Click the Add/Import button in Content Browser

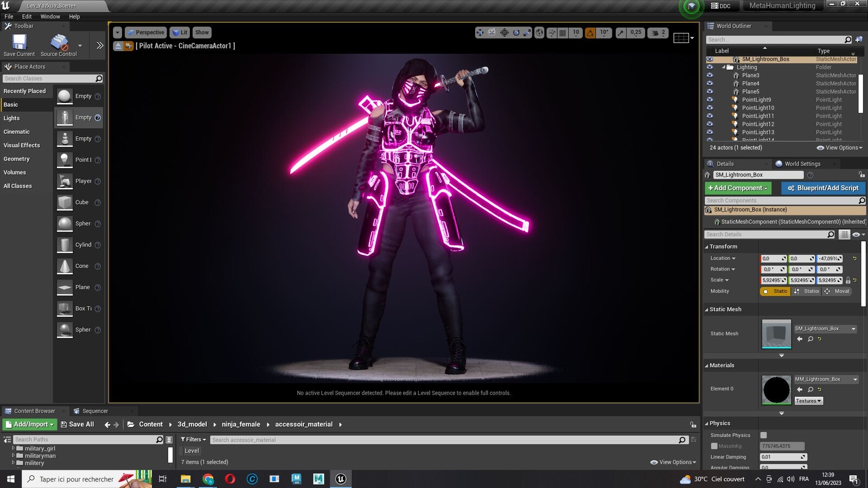(29, 425)
